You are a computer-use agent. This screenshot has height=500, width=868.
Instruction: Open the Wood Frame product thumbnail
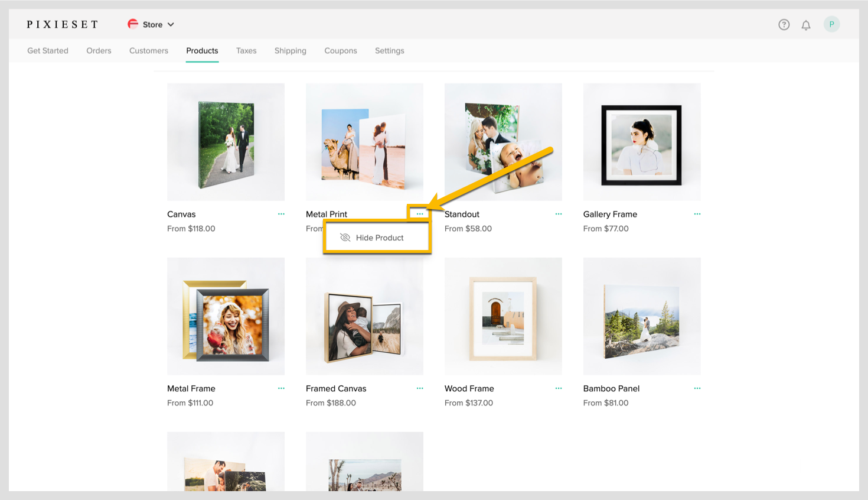[x=503, y=316]
